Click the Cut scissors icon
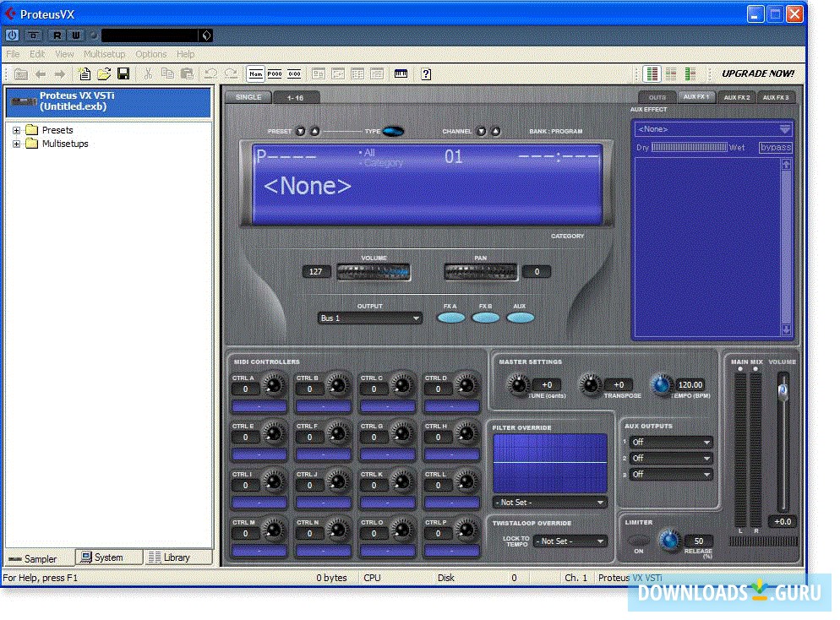Image resolution: width=840 pixels, height=620 pixels. coord(149,73)
